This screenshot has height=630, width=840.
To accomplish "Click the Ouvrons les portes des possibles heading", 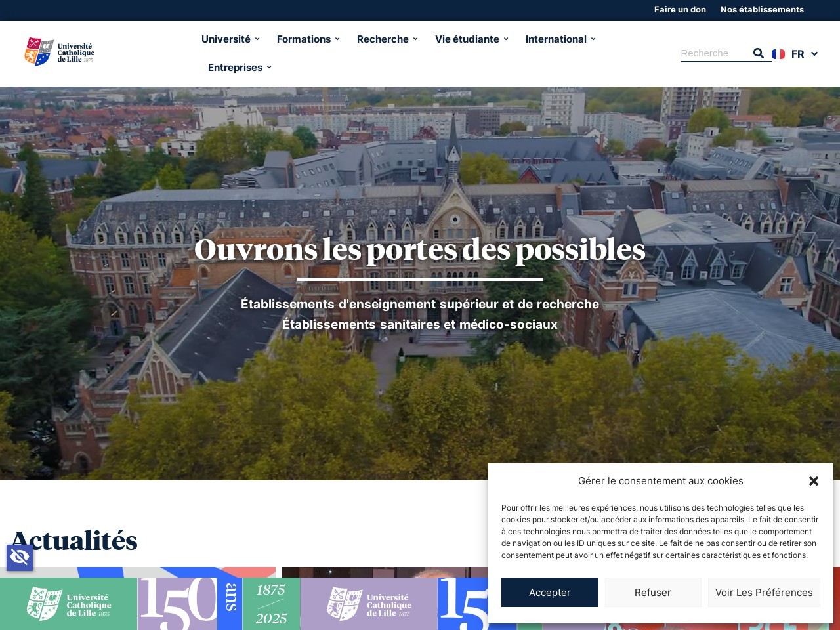I will 420,249.
